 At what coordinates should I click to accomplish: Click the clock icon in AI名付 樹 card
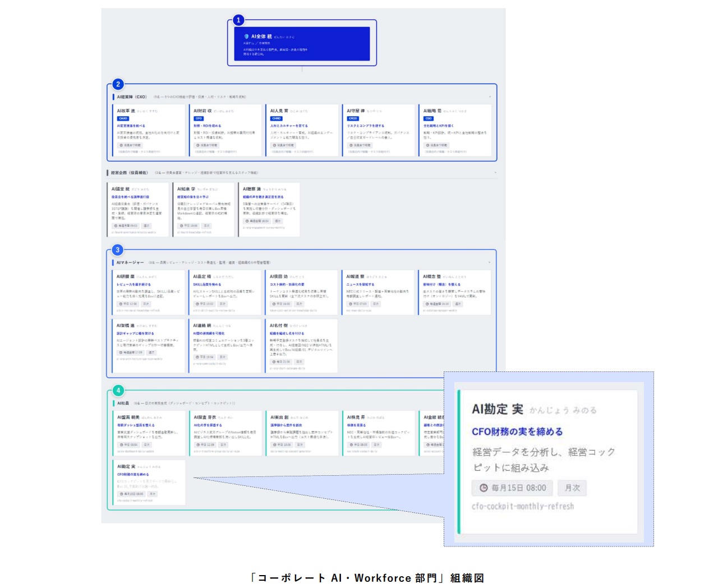(x=274, y=362)
